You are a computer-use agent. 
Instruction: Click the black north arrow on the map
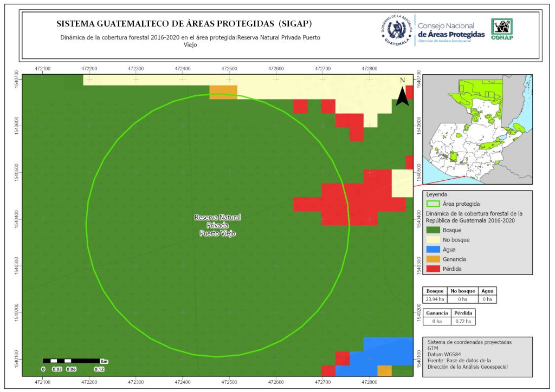point(402,93)
